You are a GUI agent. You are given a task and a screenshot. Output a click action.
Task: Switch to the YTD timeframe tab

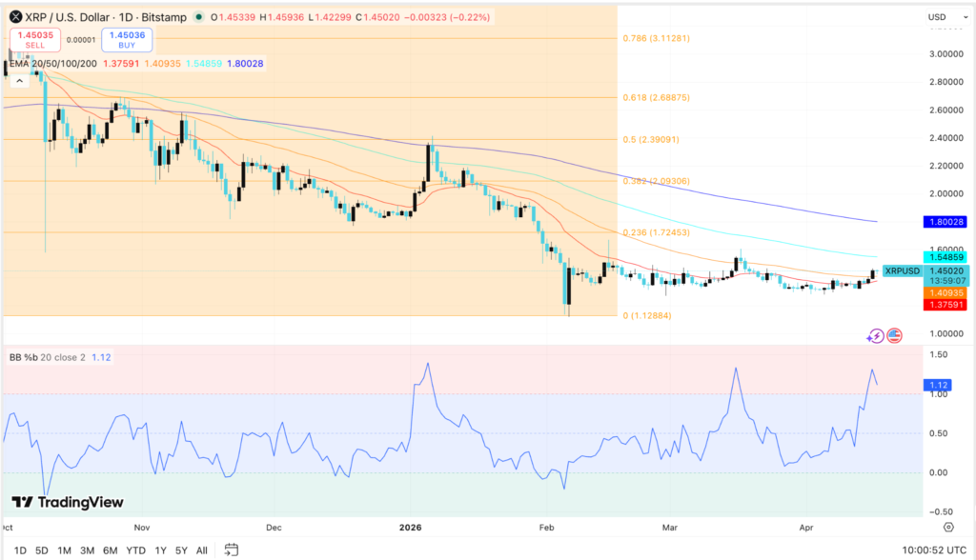coord(135,550)
